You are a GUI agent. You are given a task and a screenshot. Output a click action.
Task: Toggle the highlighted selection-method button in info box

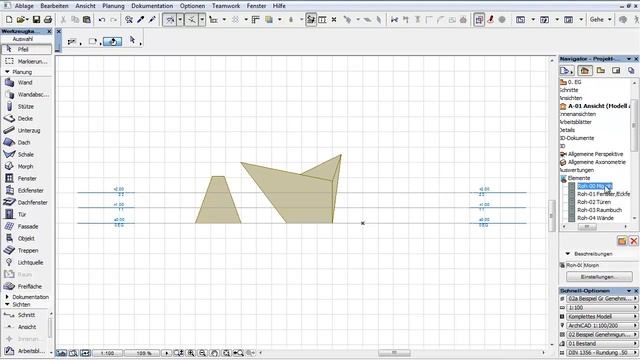click(113, 41)
